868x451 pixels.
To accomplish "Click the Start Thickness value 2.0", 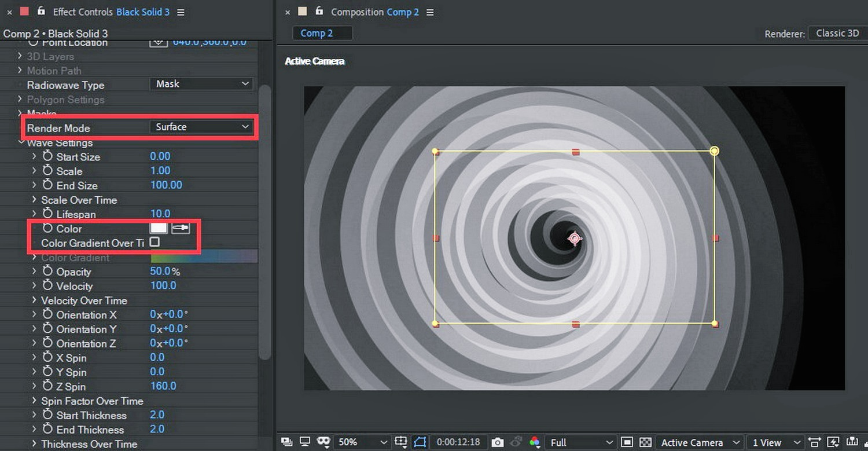I will coord(157,415).
